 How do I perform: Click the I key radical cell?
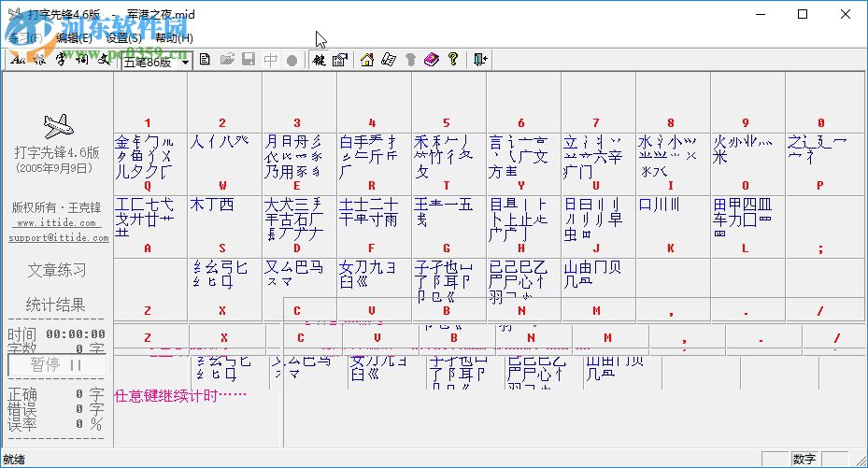[x=673, y=163]
